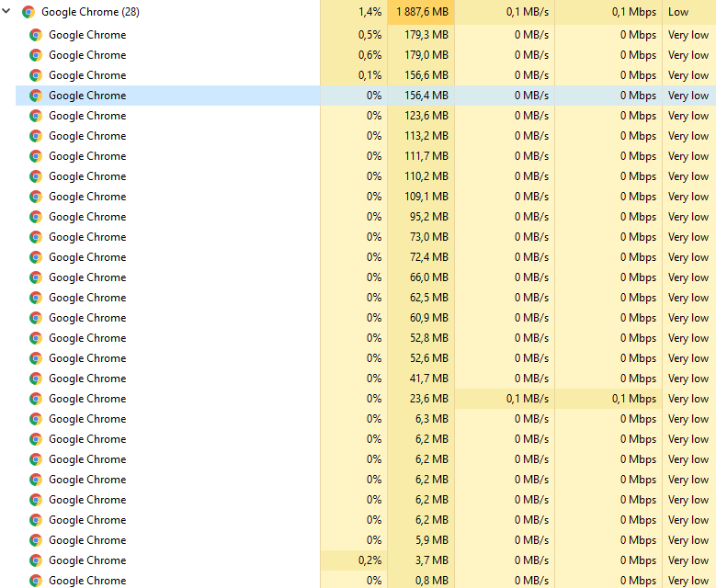Screen dimensions: 716x588
Task: Click the CPU value "0,2%"
Action: [x=369, y=560]
